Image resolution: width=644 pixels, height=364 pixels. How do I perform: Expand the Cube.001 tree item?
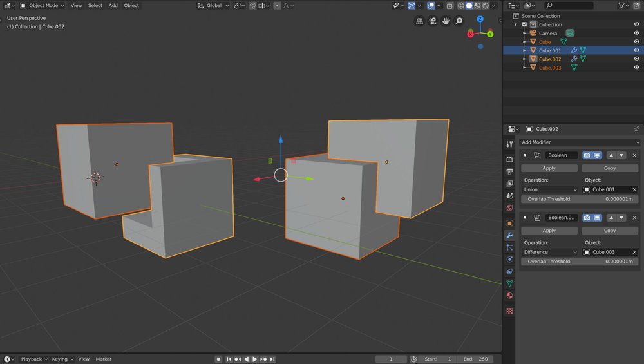525,50
